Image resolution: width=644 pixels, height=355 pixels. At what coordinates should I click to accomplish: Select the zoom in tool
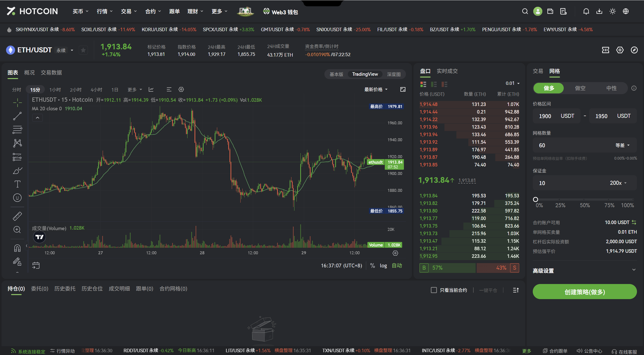[x=17, y=230]
